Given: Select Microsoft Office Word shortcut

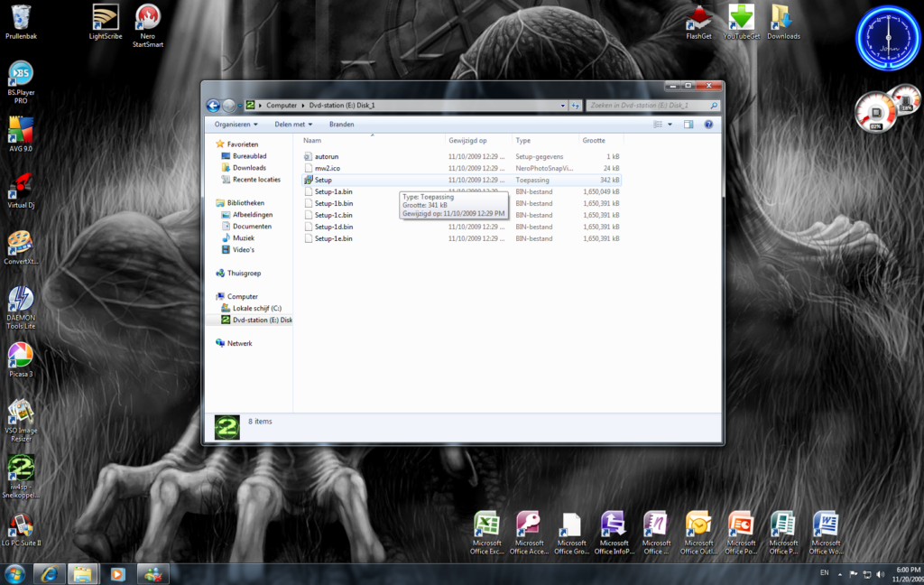Looking at the screenshot, I should pos(827,534).
